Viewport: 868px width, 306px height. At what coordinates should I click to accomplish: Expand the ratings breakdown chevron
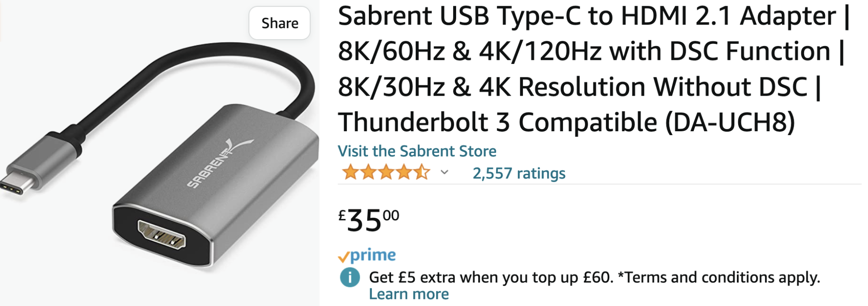444,173
